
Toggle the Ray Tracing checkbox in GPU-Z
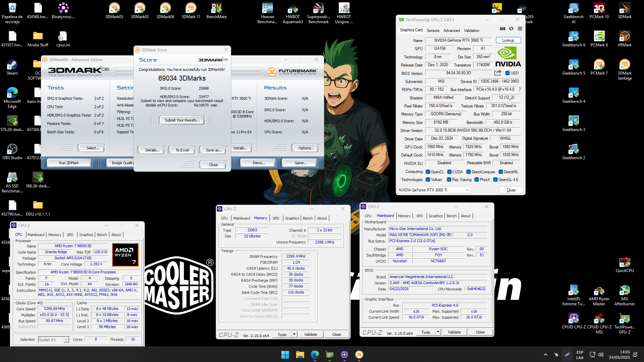pos(449,180)
